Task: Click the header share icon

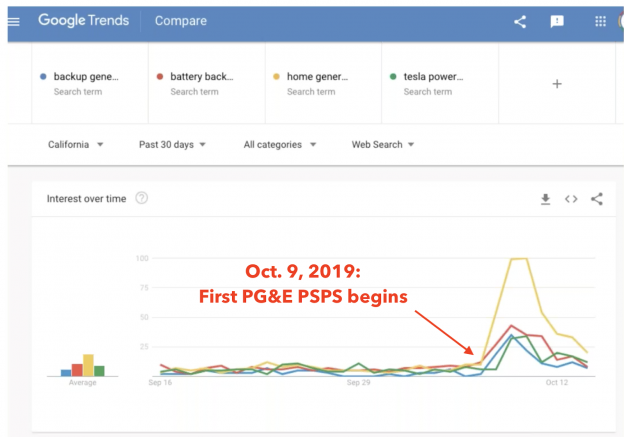Action: click(x=520, y=21)
